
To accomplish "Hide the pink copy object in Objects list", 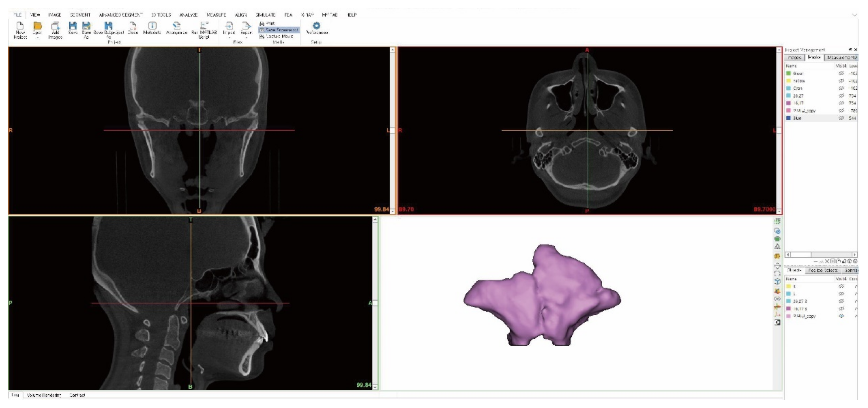I will tap(841, 316).
